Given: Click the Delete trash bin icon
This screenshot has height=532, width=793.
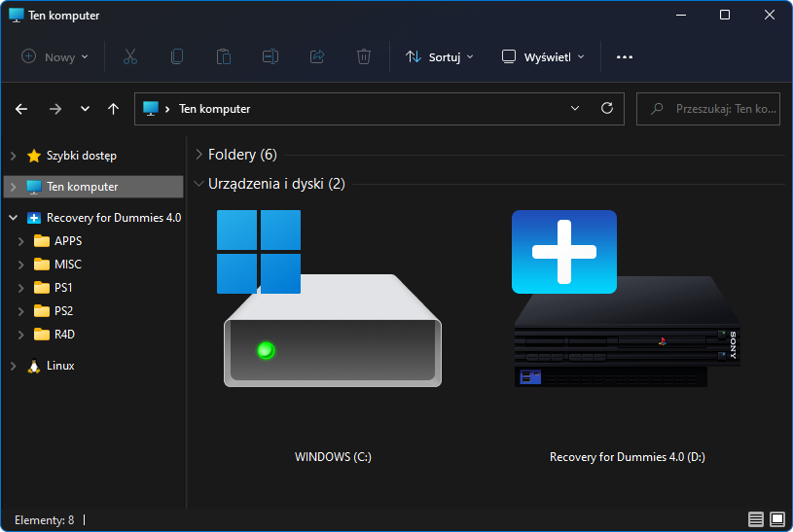Looking at the screenshot, I should click(x=364, y=56).
